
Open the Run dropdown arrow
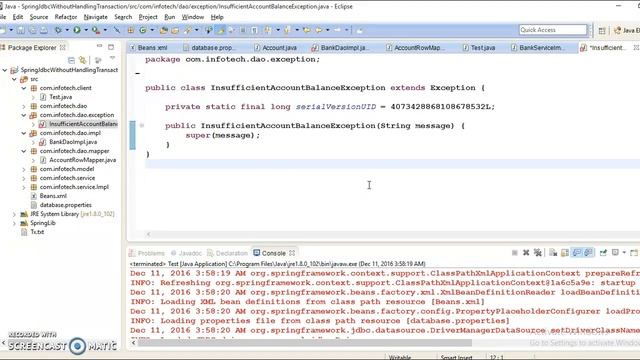tap(86, 30)
